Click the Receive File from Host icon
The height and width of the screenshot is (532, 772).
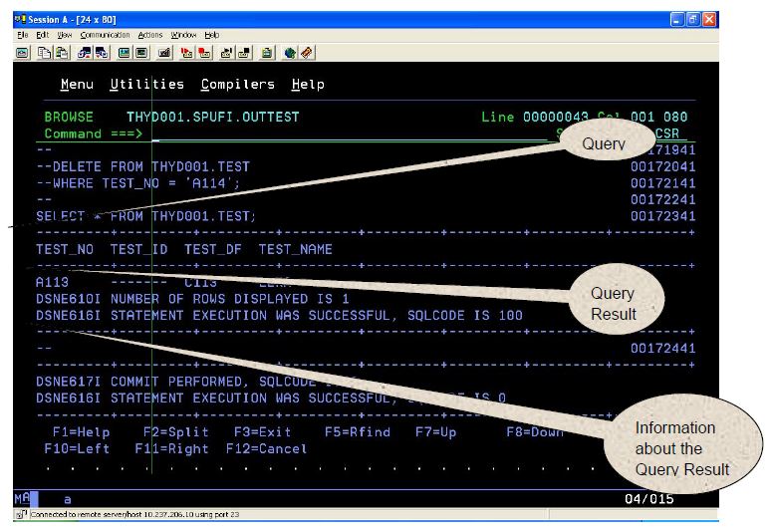[x=102, y=53]
